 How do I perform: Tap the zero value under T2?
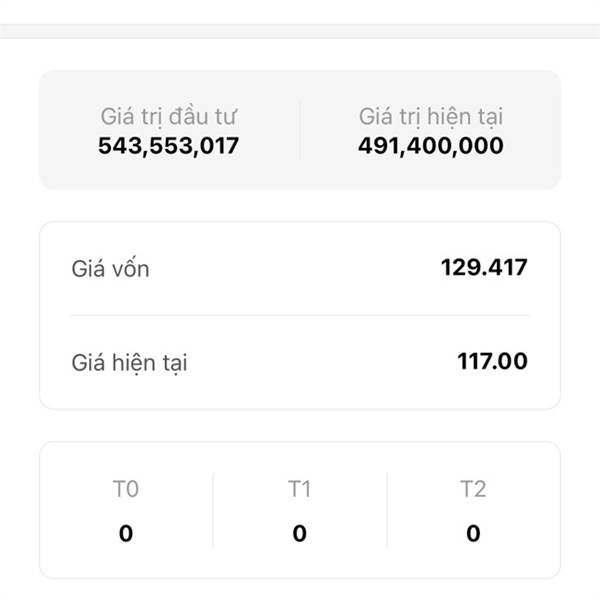(x=473, y=533)
